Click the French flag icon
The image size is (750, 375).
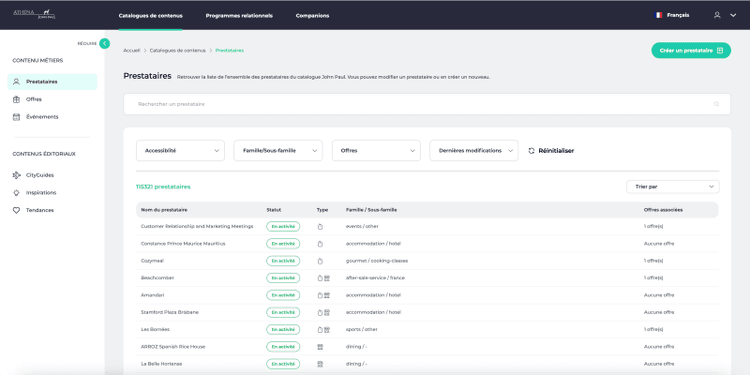pyautogui.click(x=659, y=15)
